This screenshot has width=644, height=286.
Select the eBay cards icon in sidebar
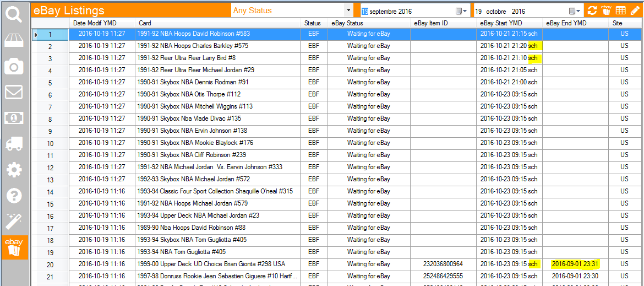(x=15, y=247)
